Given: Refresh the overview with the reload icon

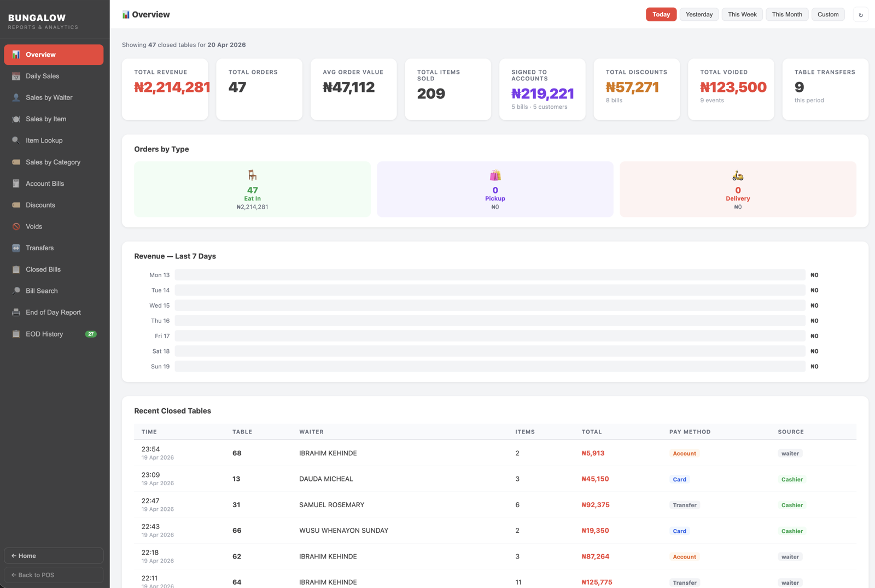Looking at the screenshot, I should click(861, 15).
